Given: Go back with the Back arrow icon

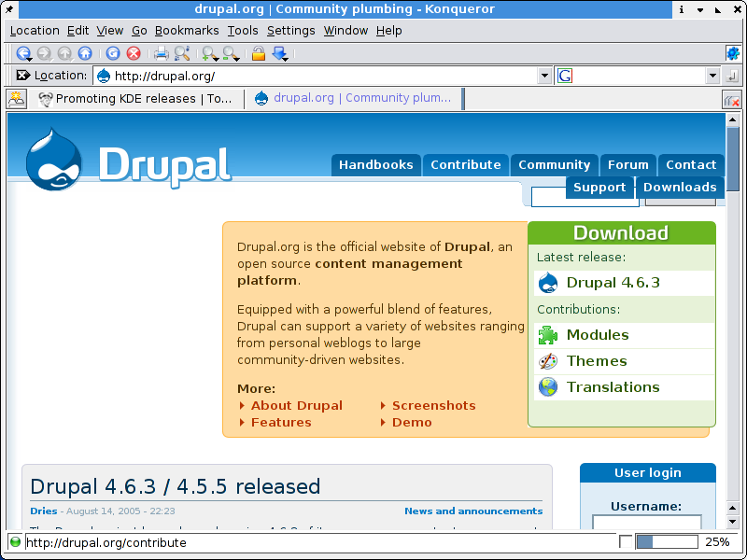Looking at the screenshot, I should click(x=23, y=53).
